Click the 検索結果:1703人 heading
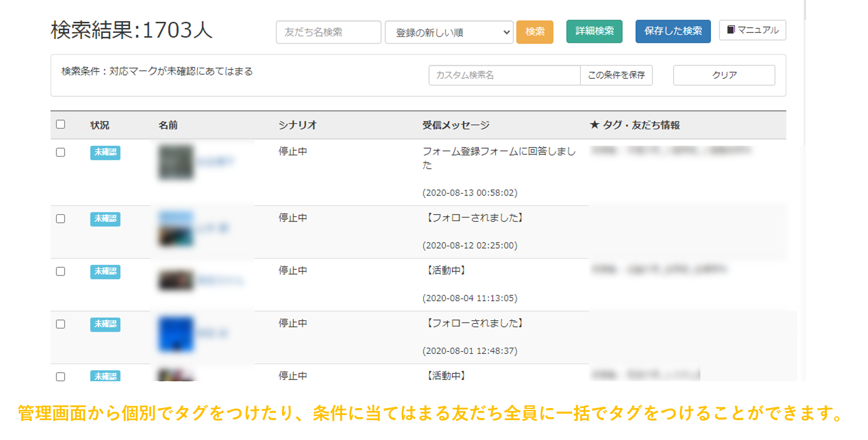The image size is (868, 440). (x=131, y=31)
